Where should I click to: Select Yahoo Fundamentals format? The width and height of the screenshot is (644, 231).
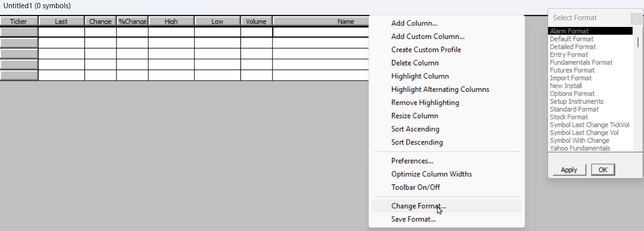tap(580, 148)
